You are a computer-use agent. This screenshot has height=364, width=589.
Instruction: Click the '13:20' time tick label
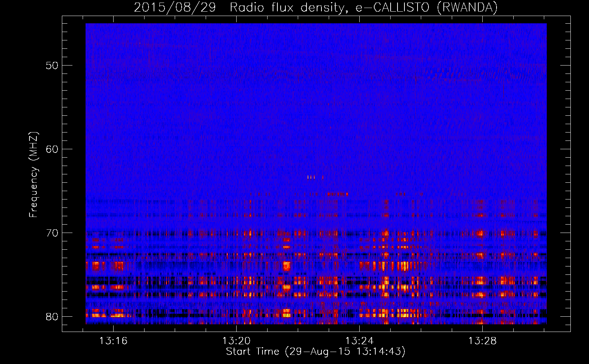point(237,341)
